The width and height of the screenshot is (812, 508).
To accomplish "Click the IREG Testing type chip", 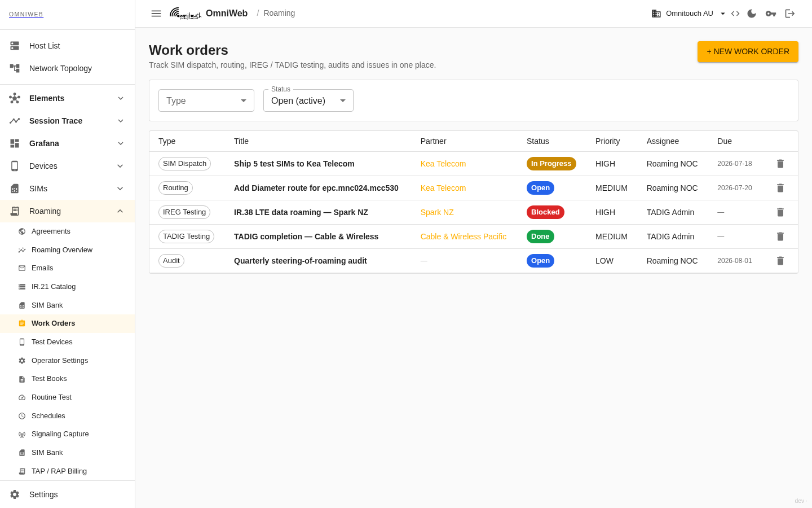I will point(184,212).
